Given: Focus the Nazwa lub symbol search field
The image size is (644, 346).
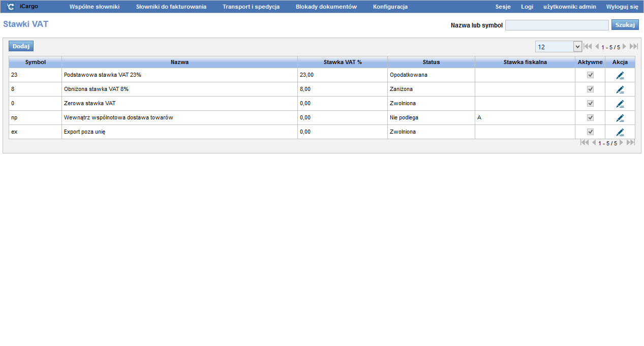Looking at the screenshot, I should pos(557,25).
